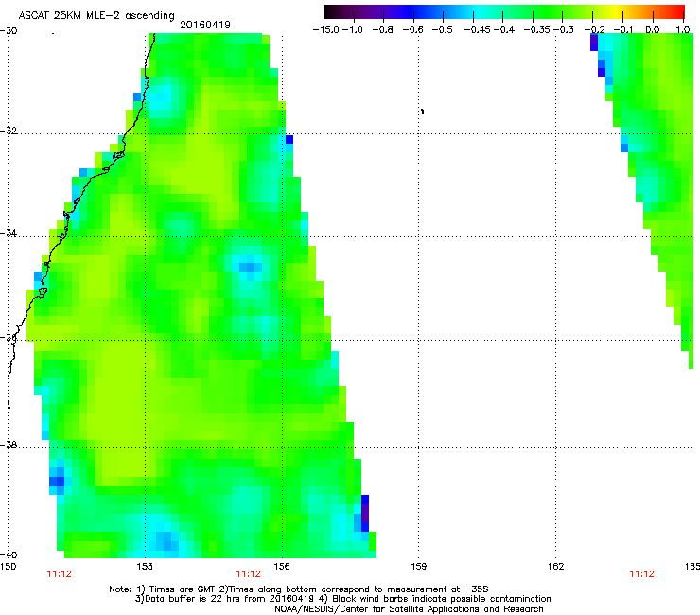Click the "-0.1" color scale label
This screenshot has height=615, width=700.
pyautogui.click(x=623, y=30)
